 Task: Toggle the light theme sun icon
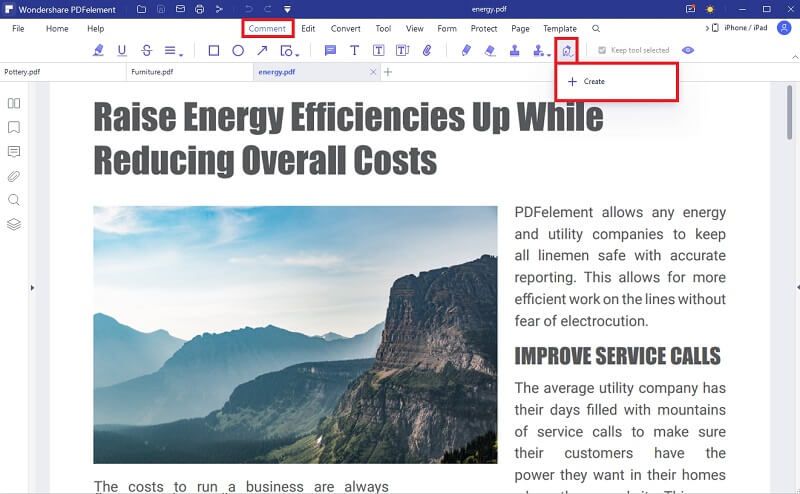click(710, 9)
